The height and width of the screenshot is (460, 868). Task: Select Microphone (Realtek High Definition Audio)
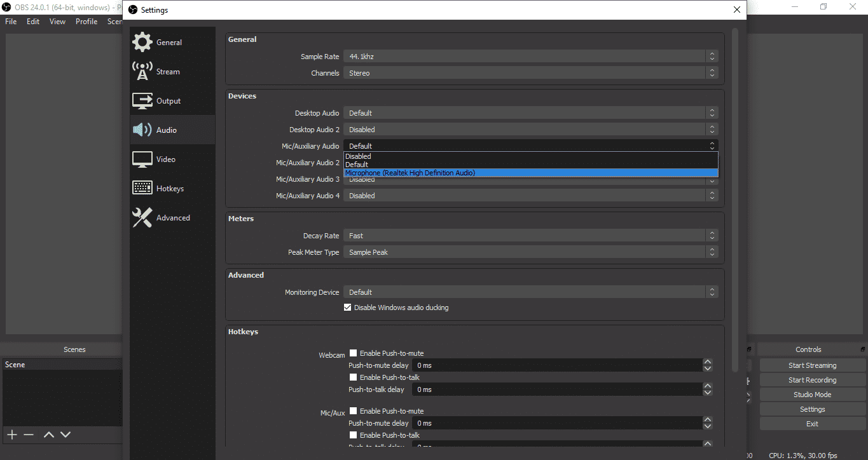click(531, 173)
